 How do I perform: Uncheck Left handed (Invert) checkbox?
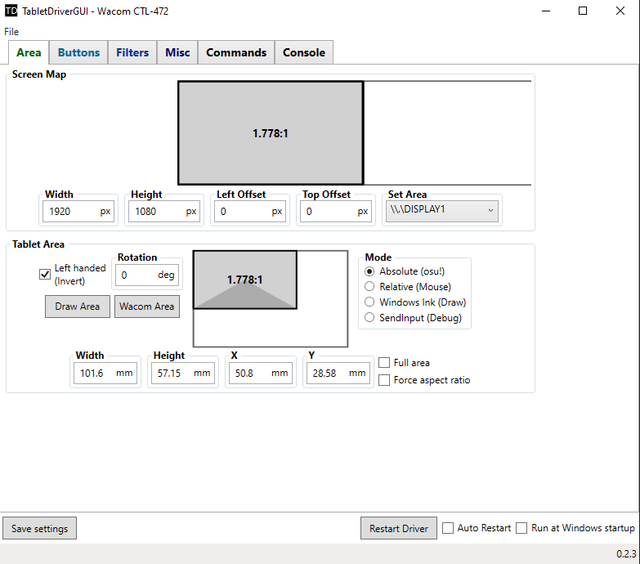coord(45,275)
